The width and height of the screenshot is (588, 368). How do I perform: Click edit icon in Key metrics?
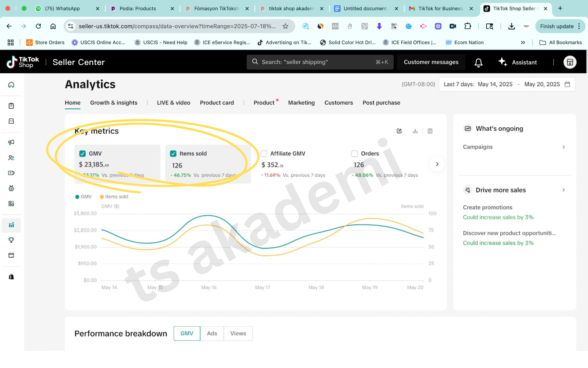tap(399, 131)
